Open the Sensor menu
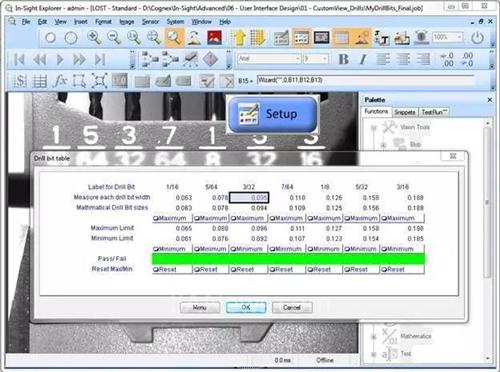 (x=150, y=22)
